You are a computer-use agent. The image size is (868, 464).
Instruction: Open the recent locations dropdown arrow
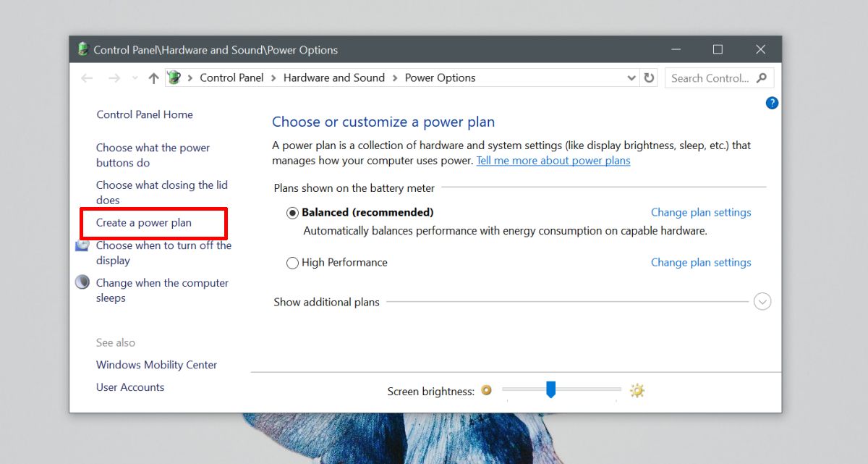[x=135, y=78]
